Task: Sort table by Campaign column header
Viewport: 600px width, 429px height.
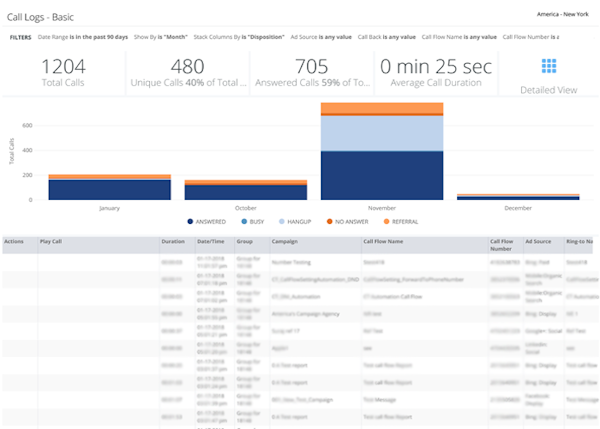Action: click(x=283, y=242)
